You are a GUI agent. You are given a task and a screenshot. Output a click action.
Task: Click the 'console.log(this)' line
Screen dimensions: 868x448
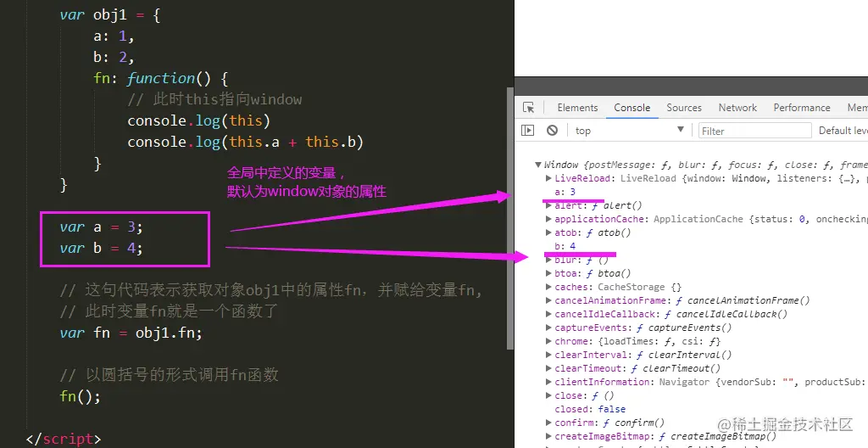pyautogui.click(x=198, y=120)
